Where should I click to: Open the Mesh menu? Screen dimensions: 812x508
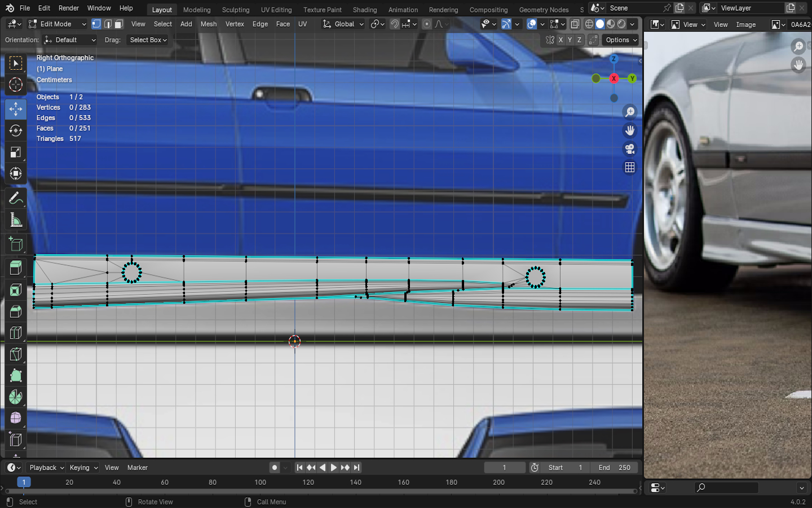coord(209,24)
